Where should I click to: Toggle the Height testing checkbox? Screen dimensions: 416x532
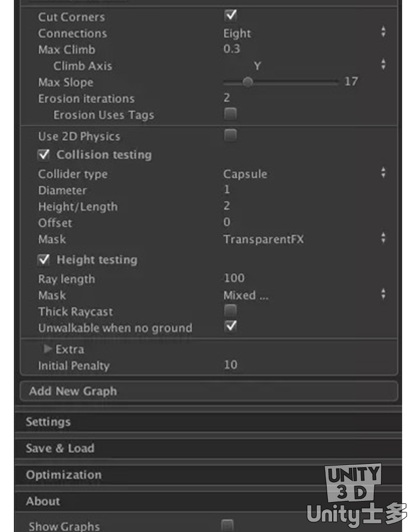pos(43,259)
